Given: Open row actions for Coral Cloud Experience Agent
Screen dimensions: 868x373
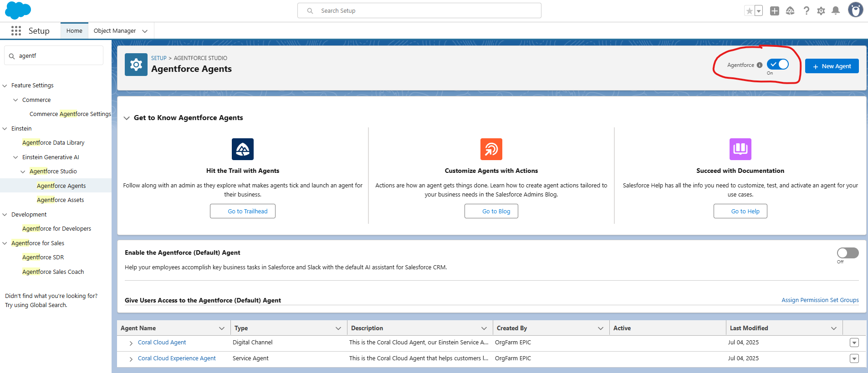Looking at the screenshot, I should (x=854, y=358).
